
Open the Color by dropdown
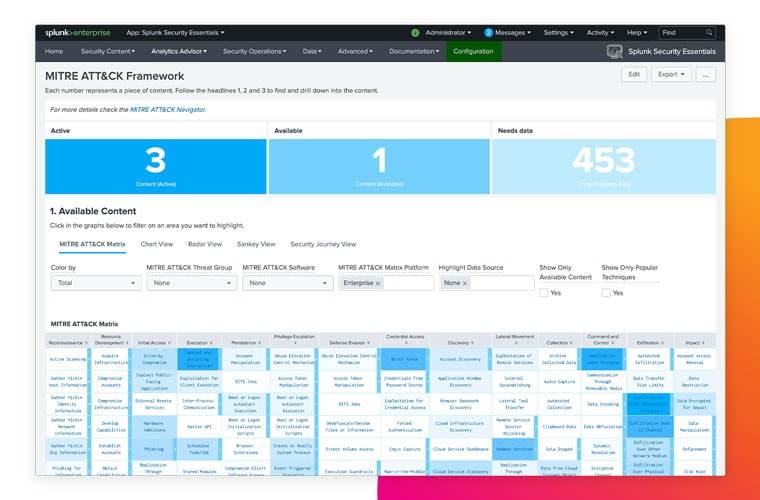(x=96, y=283)
